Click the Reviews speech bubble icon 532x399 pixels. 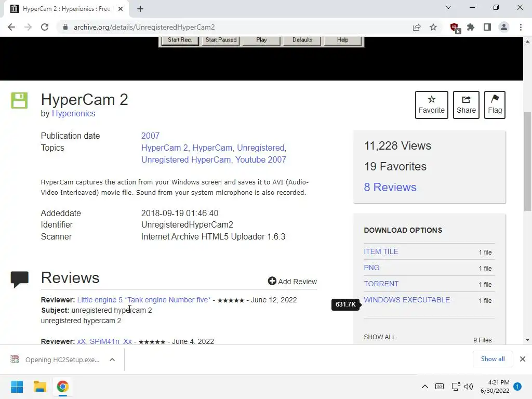click(20, 280)
